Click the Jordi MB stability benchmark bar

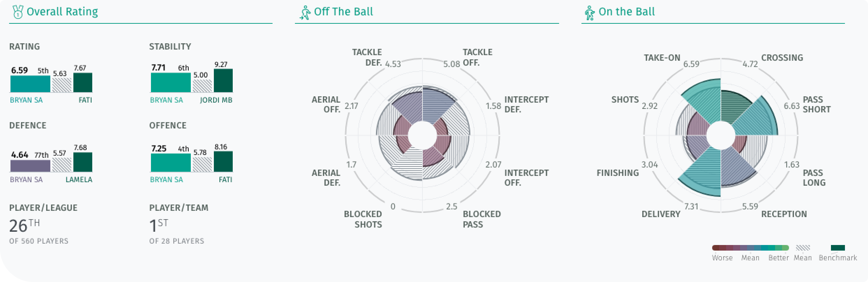click(223, 81)
